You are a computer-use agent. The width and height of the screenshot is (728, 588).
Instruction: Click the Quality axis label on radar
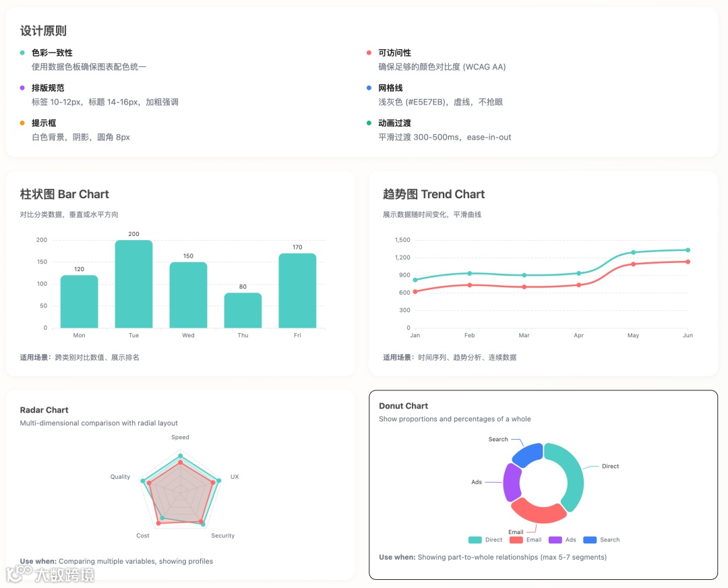pyautogui.click(x=120, y=477)
